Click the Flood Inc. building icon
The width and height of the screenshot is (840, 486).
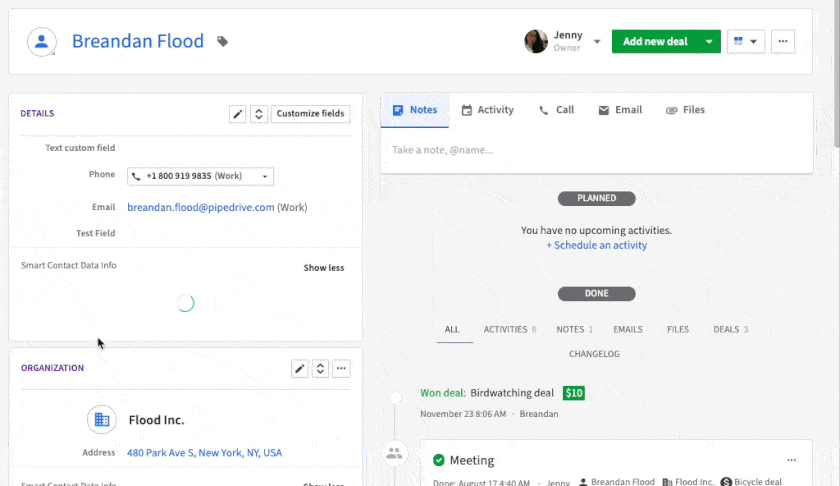102,420
